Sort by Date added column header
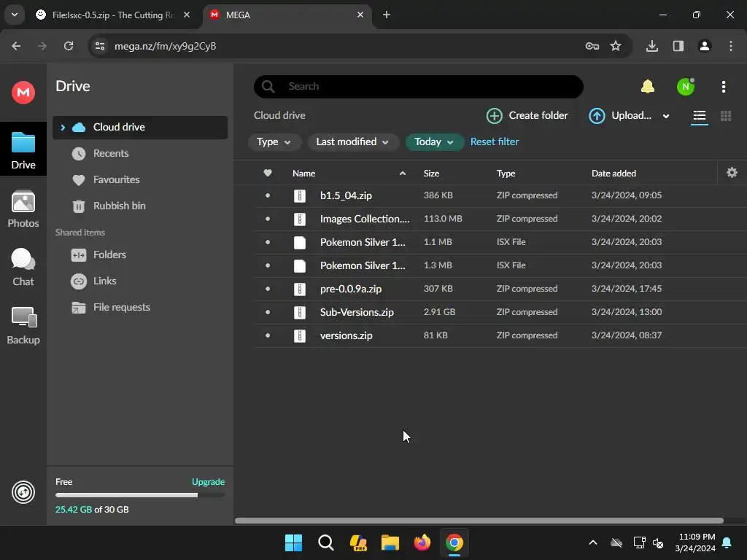The width and height of the screenshot is (747, 560). point(614,174)
